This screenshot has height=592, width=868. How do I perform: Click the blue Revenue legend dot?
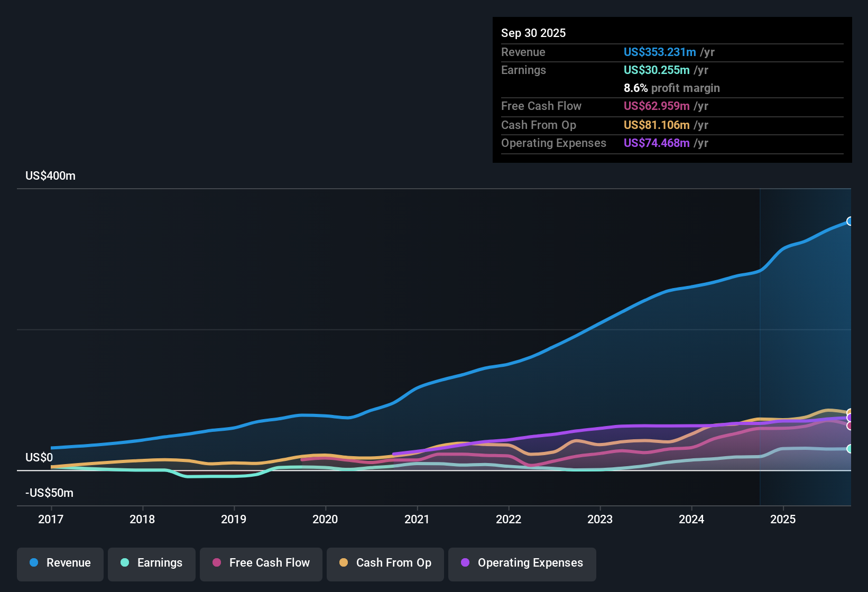[x=34, y=563]
